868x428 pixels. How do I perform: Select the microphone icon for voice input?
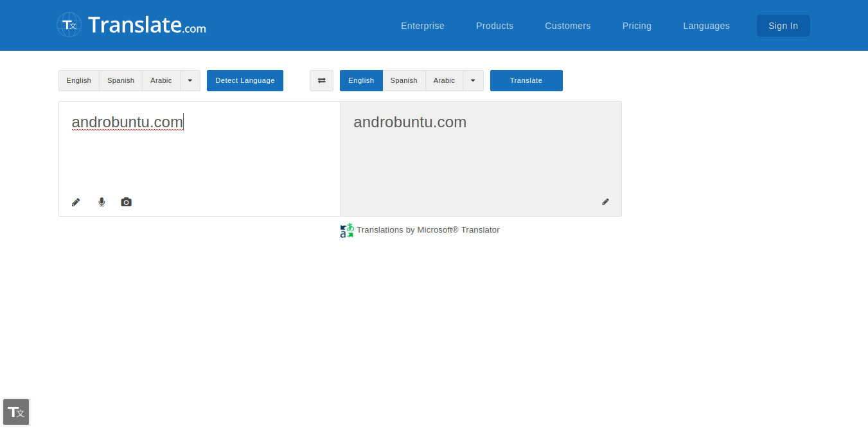coord(101,201)
